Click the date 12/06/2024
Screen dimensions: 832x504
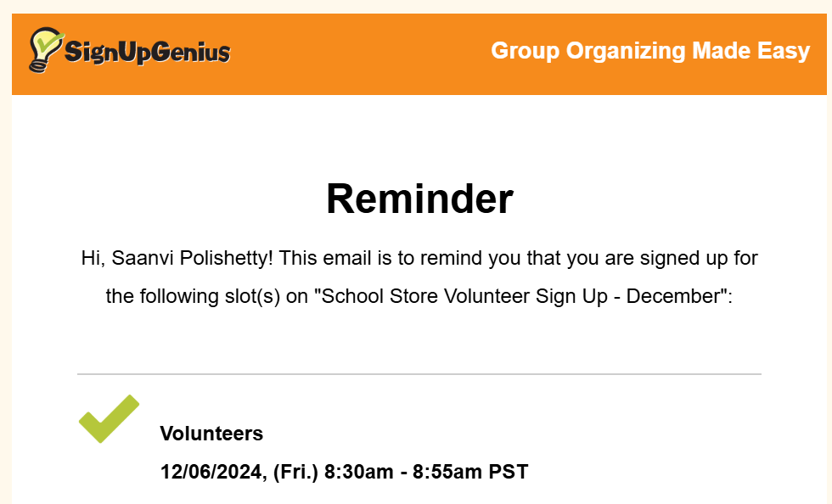(212, 472)
